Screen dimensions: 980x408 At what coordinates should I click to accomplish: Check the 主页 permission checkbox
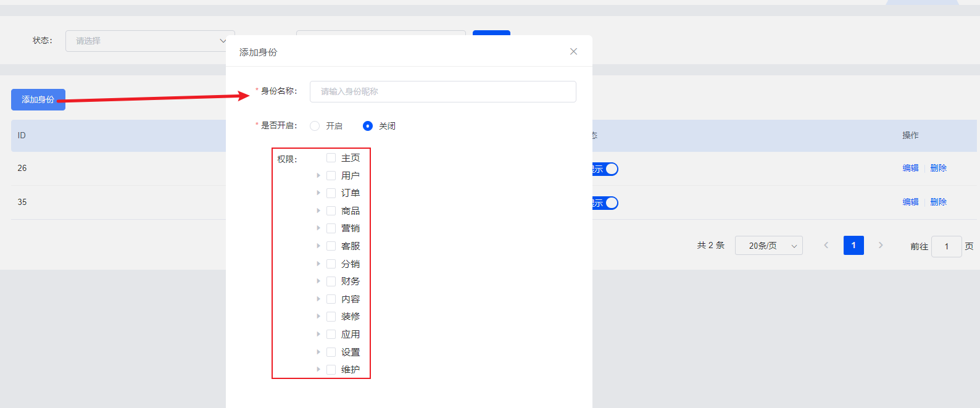[x=331, y=158]
